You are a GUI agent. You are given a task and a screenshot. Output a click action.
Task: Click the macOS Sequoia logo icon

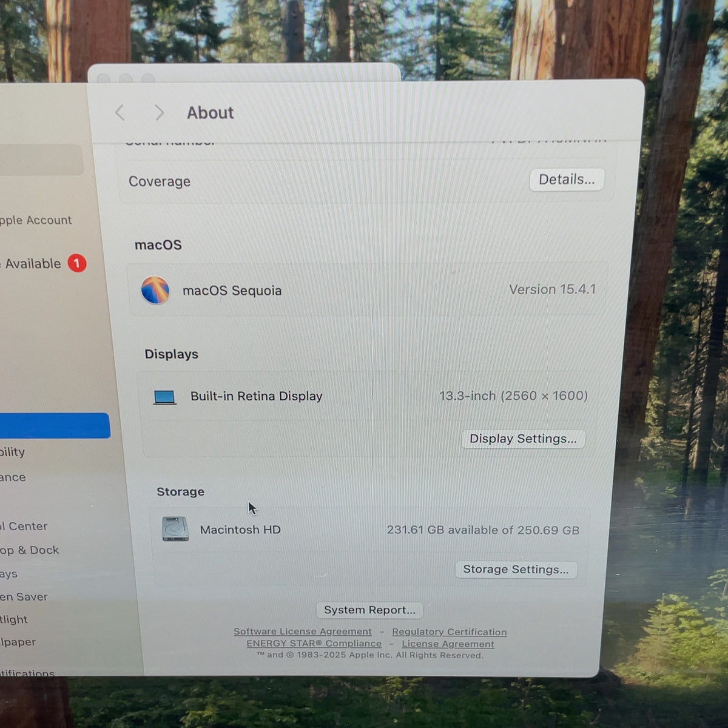pos(155,290)
